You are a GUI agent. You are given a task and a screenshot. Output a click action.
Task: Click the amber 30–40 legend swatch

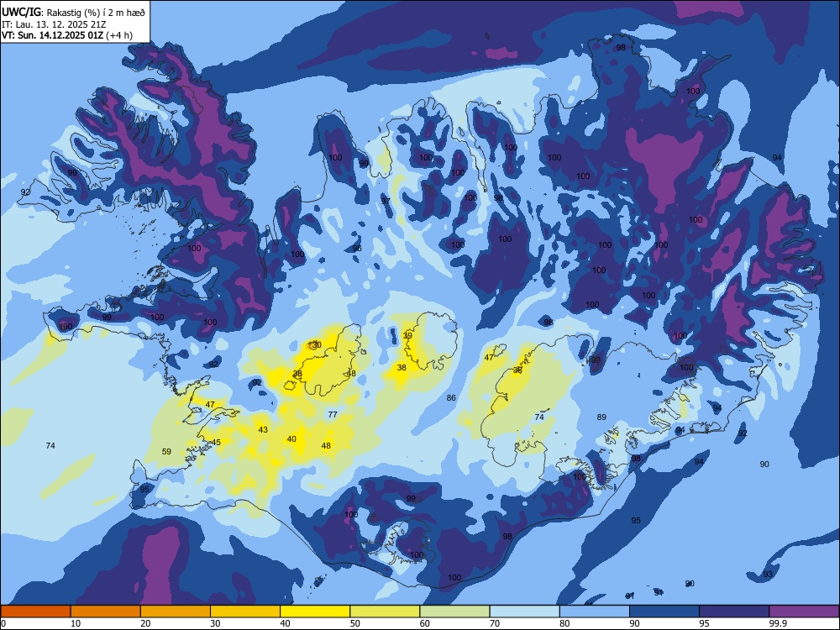coord(245,612)
